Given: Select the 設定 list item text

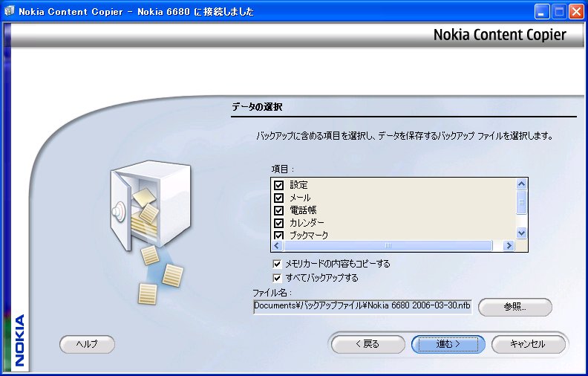Looking at the screenshot, I should click(298, 185).
